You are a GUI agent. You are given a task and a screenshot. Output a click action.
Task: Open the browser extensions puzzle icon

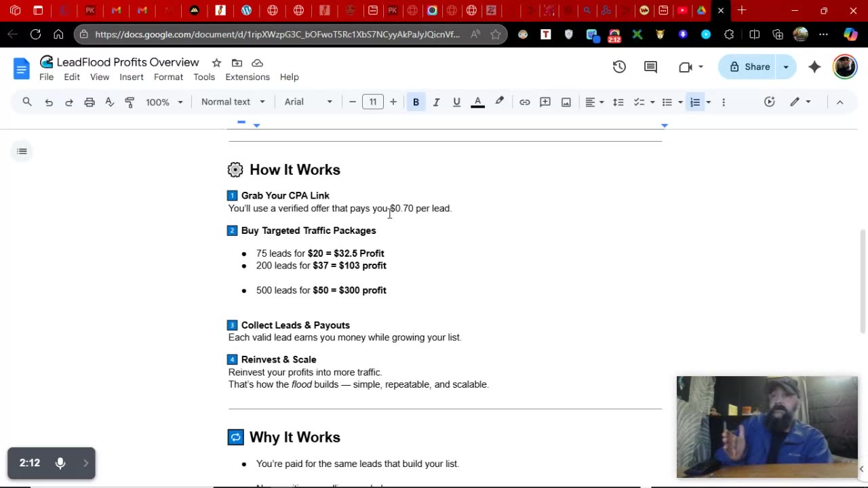click(729, 35)
